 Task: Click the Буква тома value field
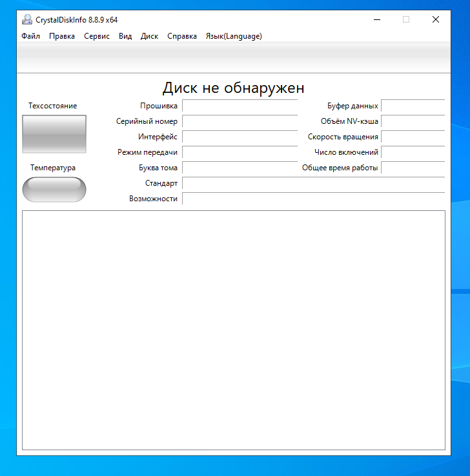(240, 168)
